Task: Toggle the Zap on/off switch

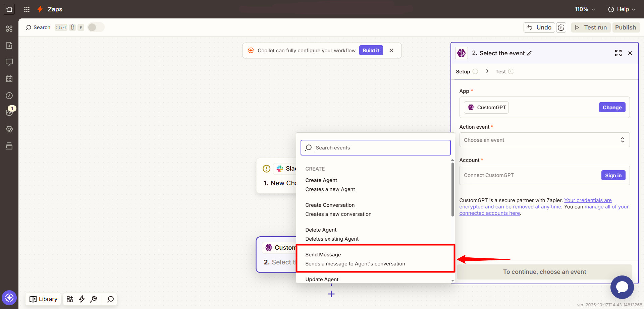Action: pos(96,27)
